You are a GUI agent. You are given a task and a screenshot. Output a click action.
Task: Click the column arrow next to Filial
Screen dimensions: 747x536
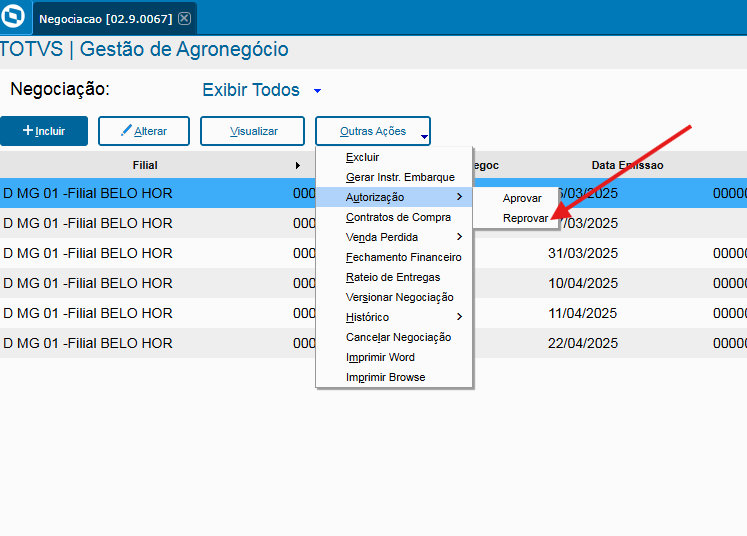[298, 165]
